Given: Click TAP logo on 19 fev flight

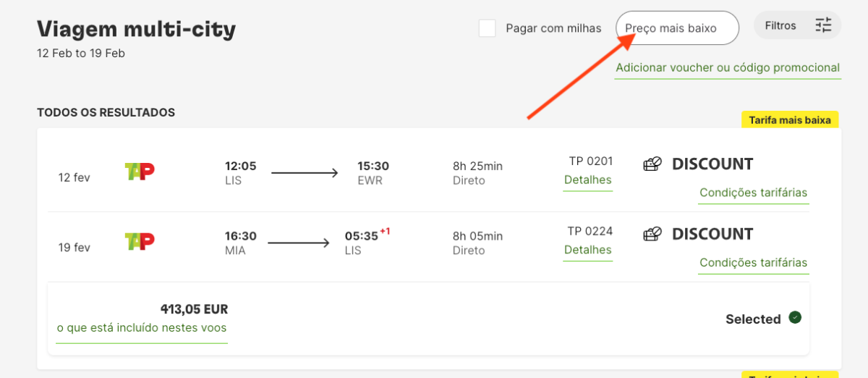Looking at the screenshot, I should coord(140,241).
